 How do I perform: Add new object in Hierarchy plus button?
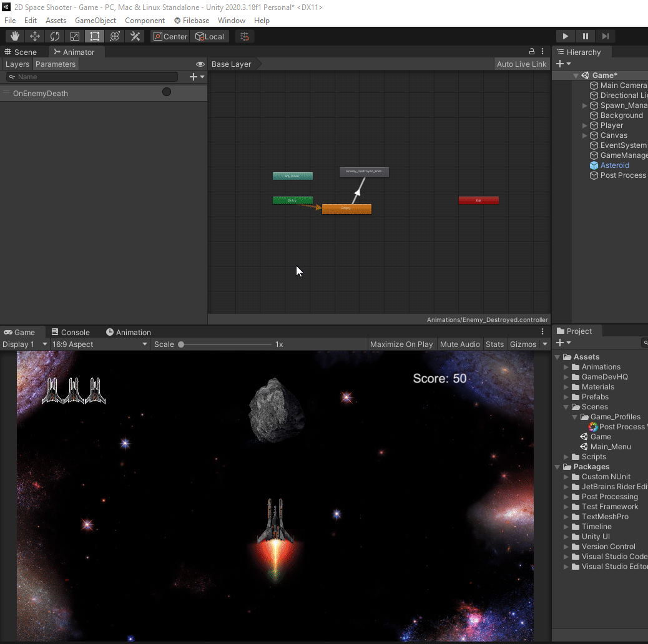coord(563,64)
